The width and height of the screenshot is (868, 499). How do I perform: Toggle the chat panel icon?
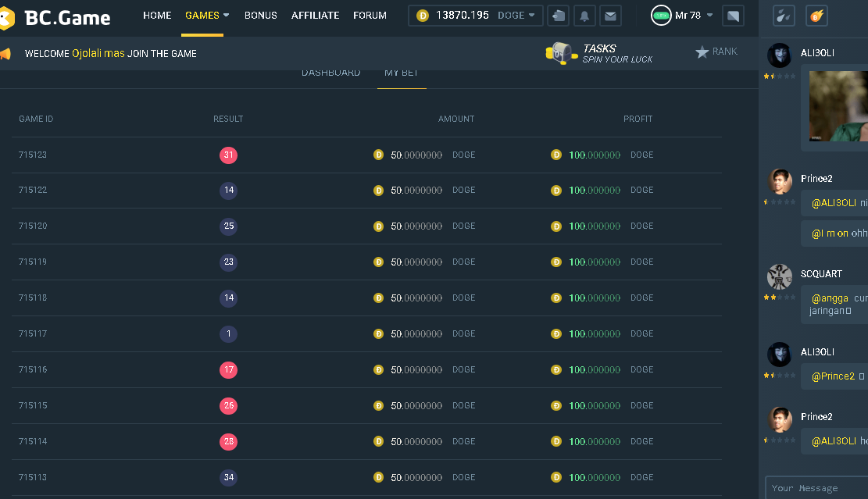tap(733, 16)
